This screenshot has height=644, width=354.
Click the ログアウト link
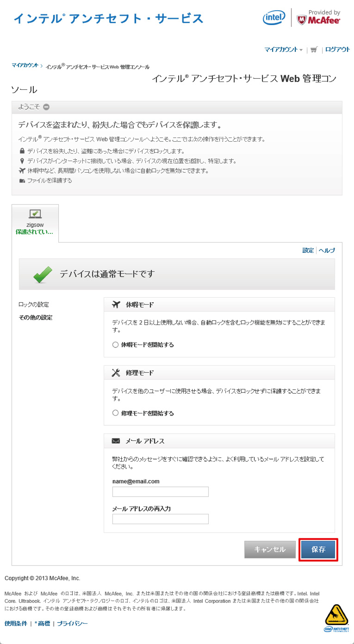(337, 50)
